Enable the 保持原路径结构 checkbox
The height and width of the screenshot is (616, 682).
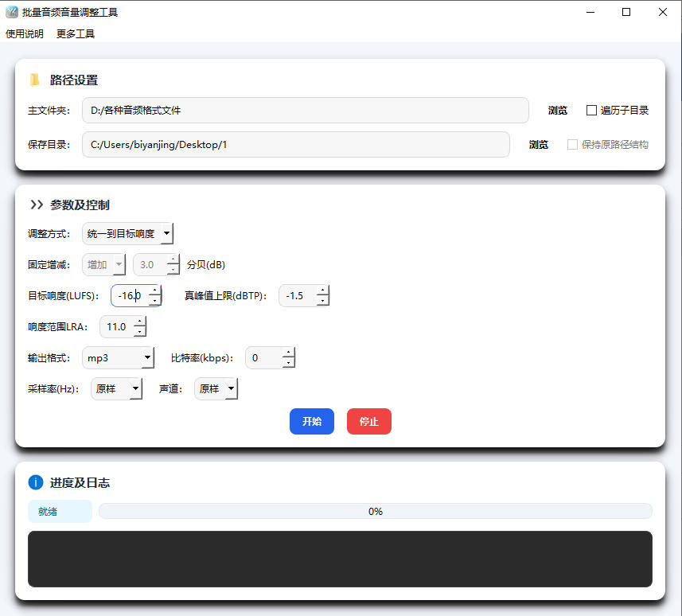[571, 144]
